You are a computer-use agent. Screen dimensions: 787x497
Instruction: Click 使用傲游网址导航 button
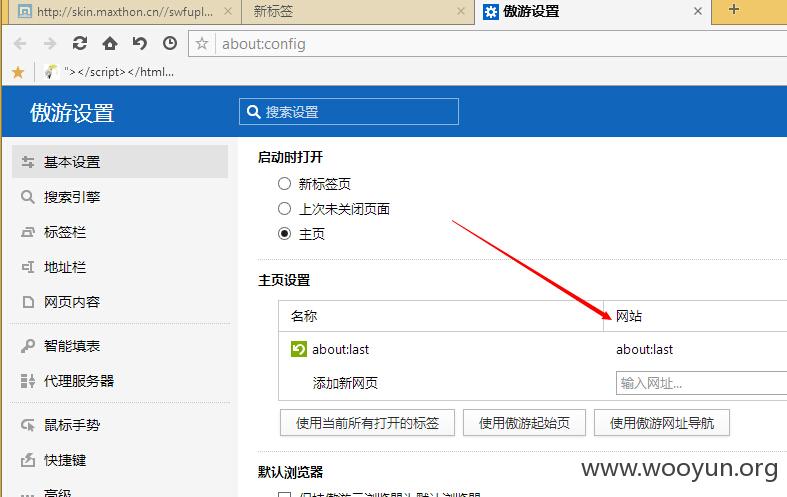(x=662, y=423)
